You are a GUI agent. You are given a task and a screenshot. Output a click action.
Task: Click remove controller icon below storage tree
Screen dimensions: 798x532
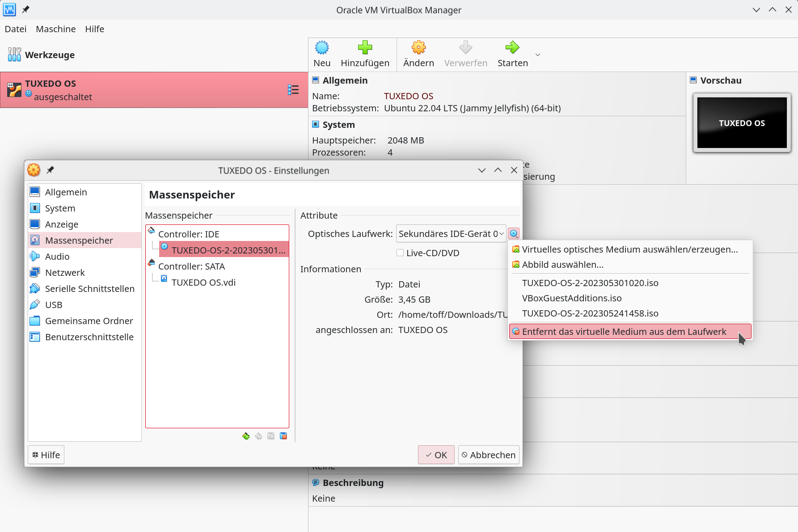pyautogui.click(x=258, y=436)
